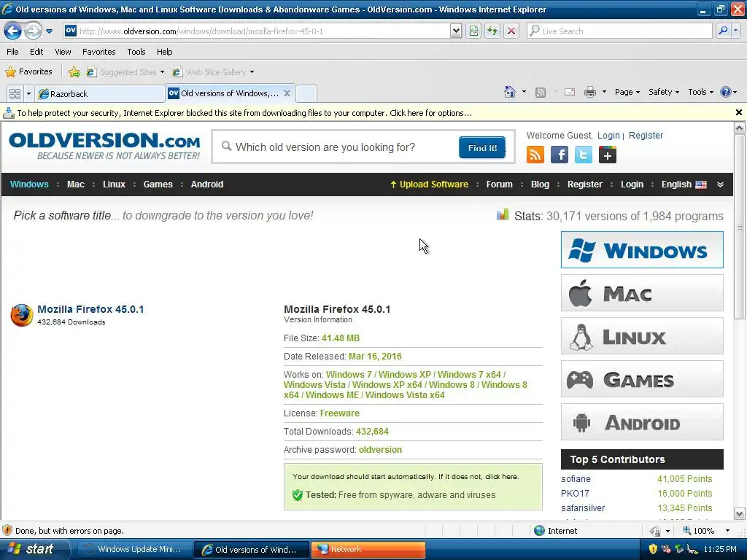
Task: Click the Upload Software link
Action: [x=429, y=184]
